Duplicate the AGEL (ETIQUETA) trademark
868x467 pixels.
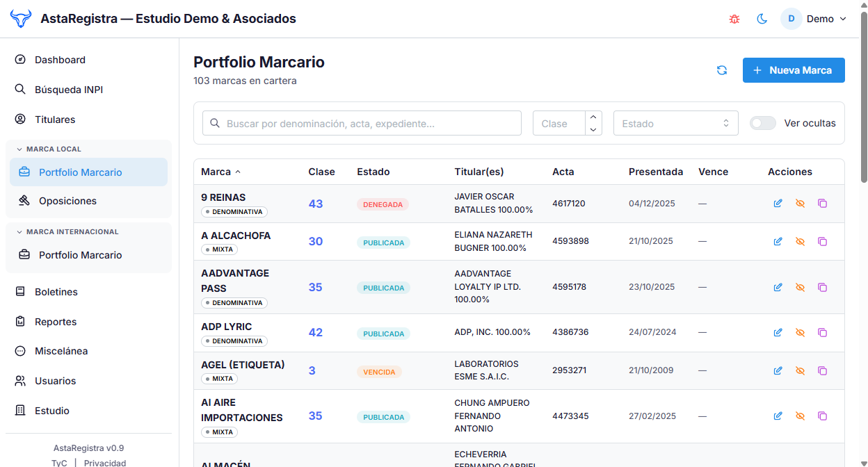pos(822,370)
